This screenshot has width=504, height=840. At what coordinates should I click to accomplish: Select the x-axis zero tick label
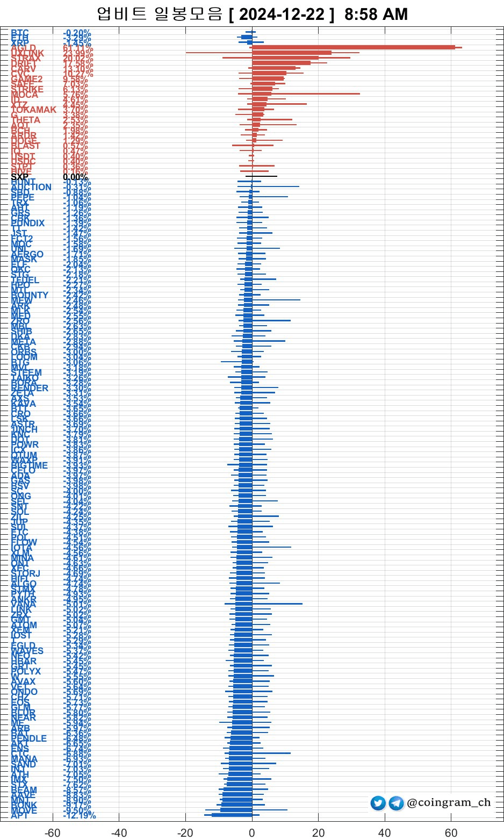[x=252, y=832]
